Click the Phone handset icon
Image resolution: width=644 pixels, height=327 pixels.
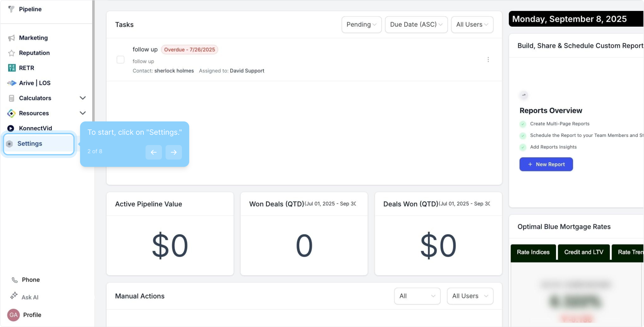15,280
